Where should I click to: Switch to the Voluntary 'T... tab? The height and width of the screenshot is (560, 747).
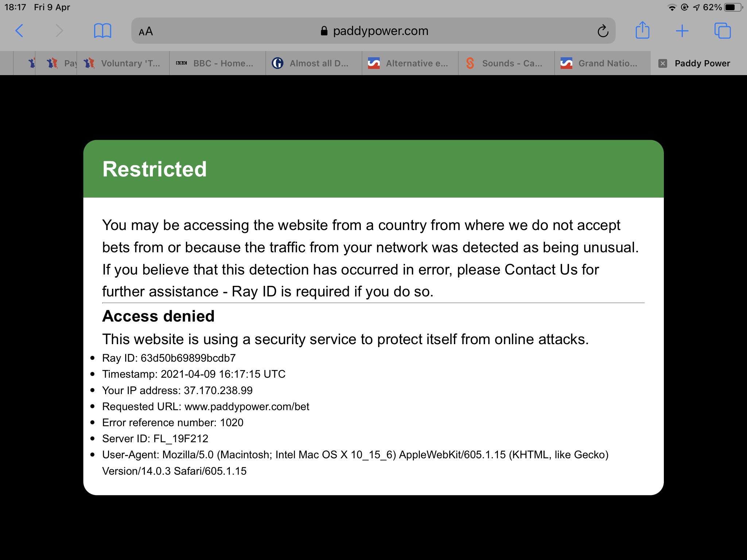tap(123, 63)
